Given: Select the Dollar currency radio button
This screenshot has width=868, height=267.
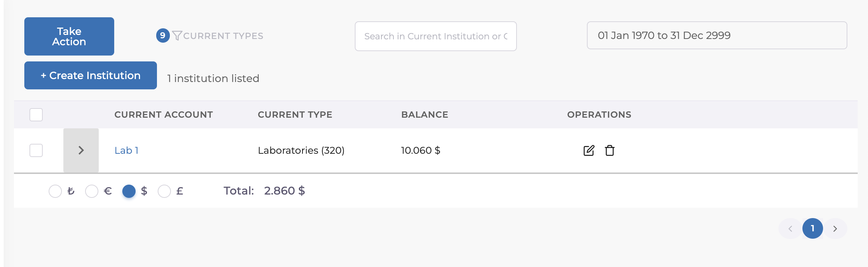Looking at the screenshot, I should pyautogui.click(x=129, y=191).
